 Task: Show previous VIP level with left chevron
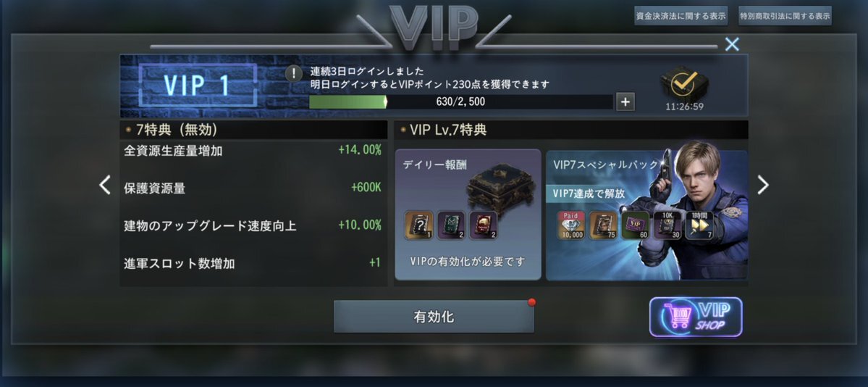[105, 186]
